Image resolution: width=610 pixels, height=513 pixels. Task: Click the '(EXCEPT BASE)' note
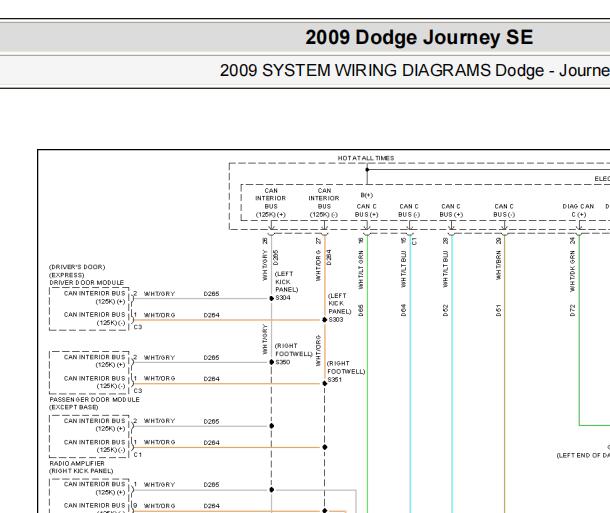tap(74, 407)
